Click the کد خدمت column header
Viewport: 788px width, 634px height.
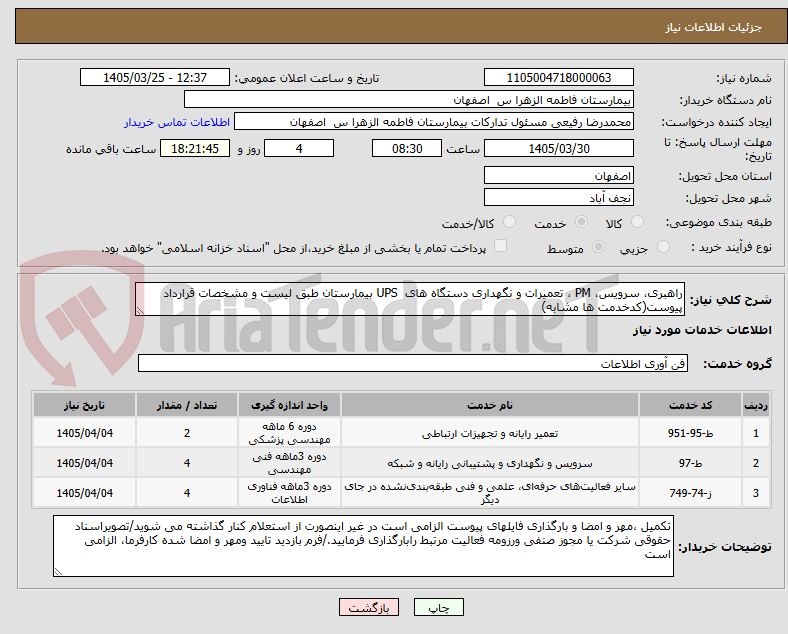(x=690, y=405)
